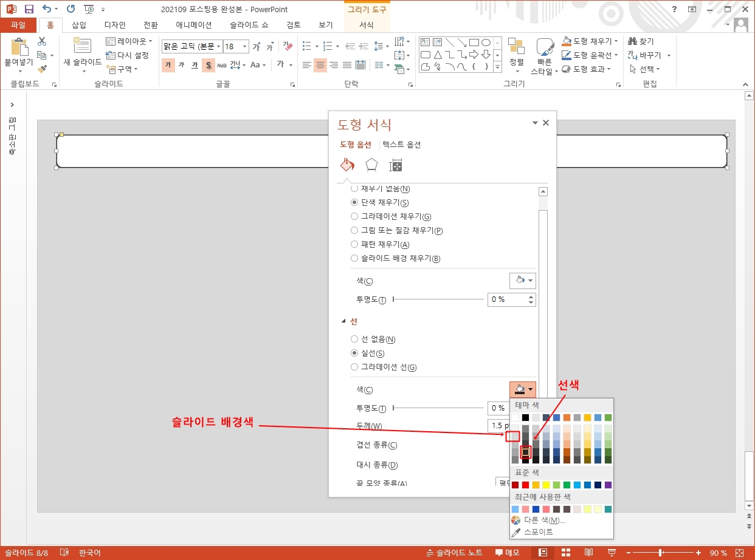The height and width of the screenshot is (560, 755).
Task: Click Comments (메모) in status bar
Action: 507,553
